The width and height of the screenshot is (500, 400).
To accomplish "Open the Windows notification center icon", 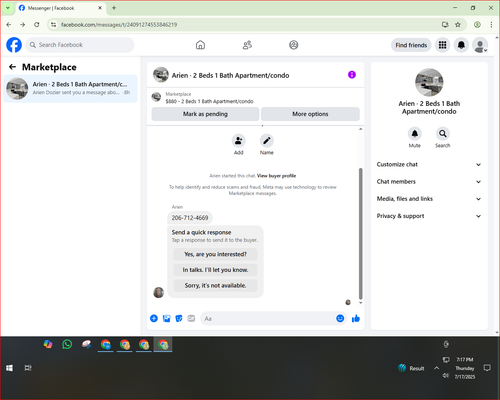I will (487, 368).
